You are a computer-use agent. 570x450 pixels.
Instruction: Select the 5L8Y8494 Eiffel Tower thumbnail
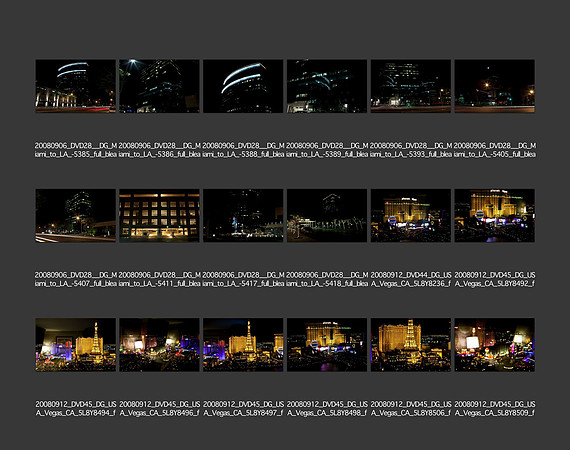click(x=76, y=345)
